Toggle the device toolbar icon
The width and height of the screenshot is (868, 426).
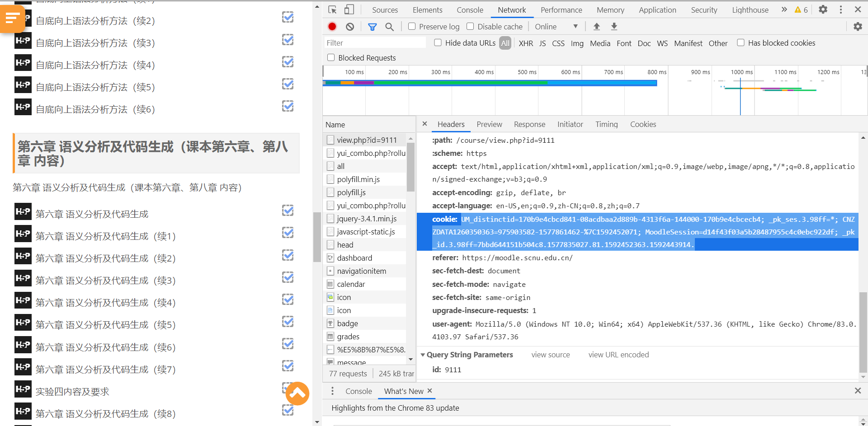click(x=349, y=9)
